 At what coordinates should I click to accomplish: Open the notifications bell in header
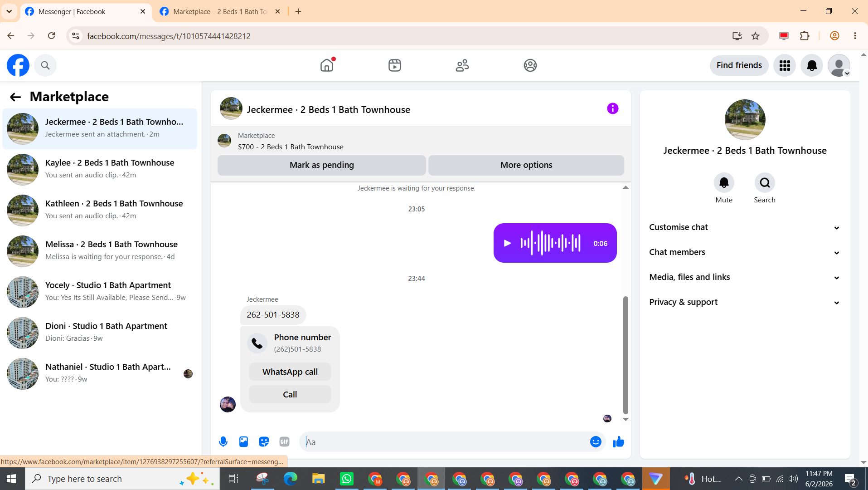click(x=812, y=65)
